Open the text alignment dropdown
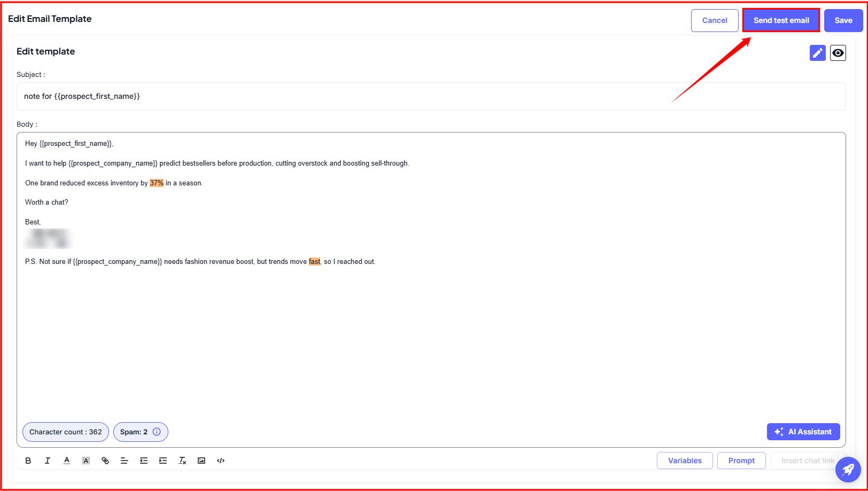Screen dimensions: 868x491 [125, 461]
